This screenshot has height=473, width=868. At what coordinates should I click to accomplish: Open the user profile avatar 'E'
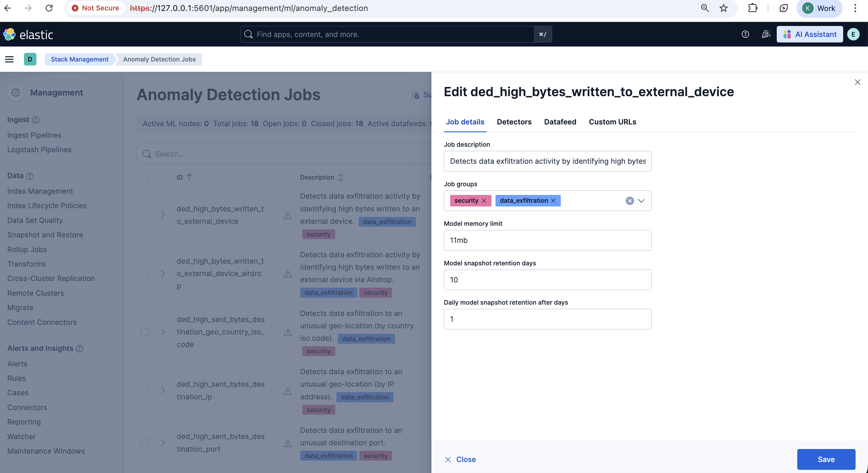[853, 34]
